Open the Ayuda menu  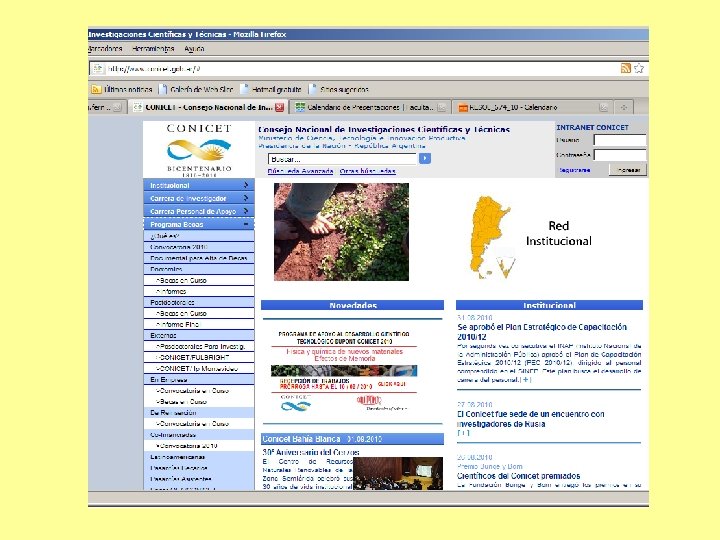point(194,49)
